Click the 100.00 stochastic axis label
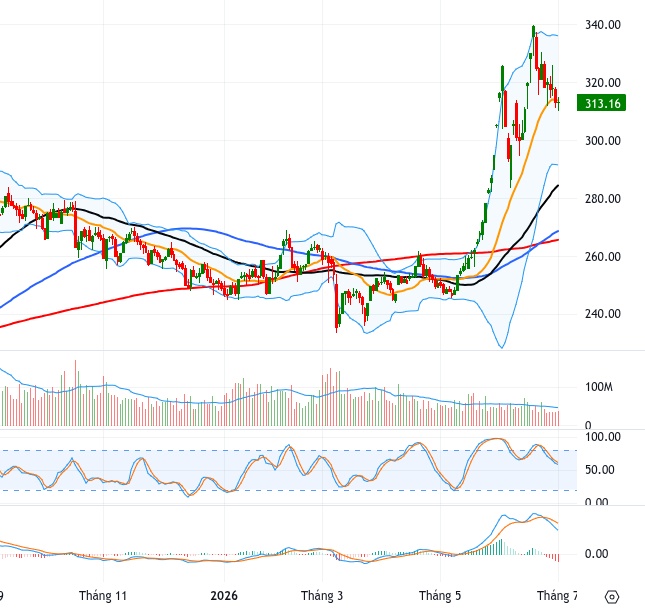 [603, 437]
